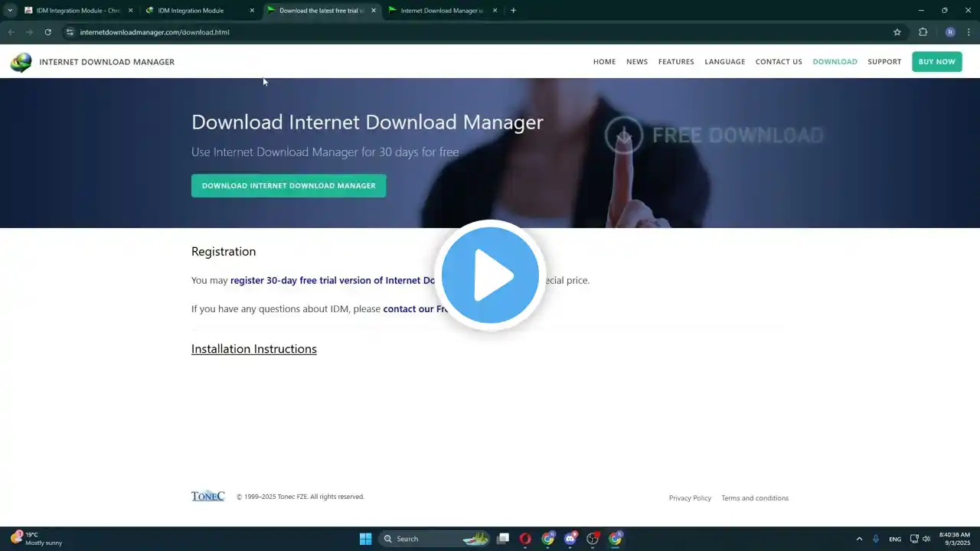Open Terms and conditions link
The width and height of the screenshot is (980, 551).
pyautogui.click(x=755, y=498)
